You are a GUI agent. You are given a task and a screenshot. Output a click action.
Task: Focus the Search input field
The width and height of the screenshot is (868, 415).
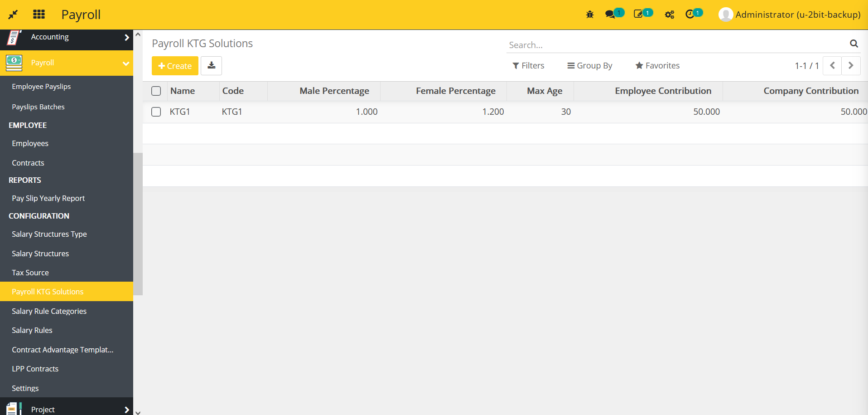[675, 45]
